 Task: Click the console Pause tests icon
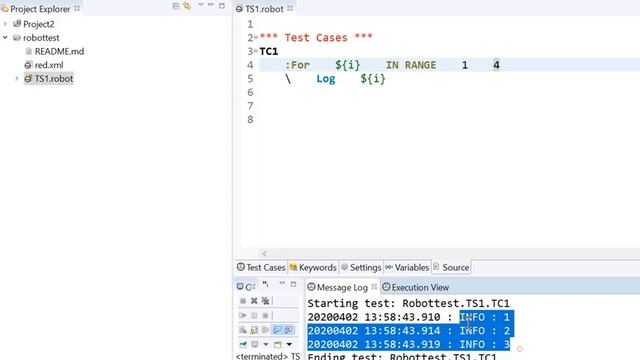coord(254,316)
